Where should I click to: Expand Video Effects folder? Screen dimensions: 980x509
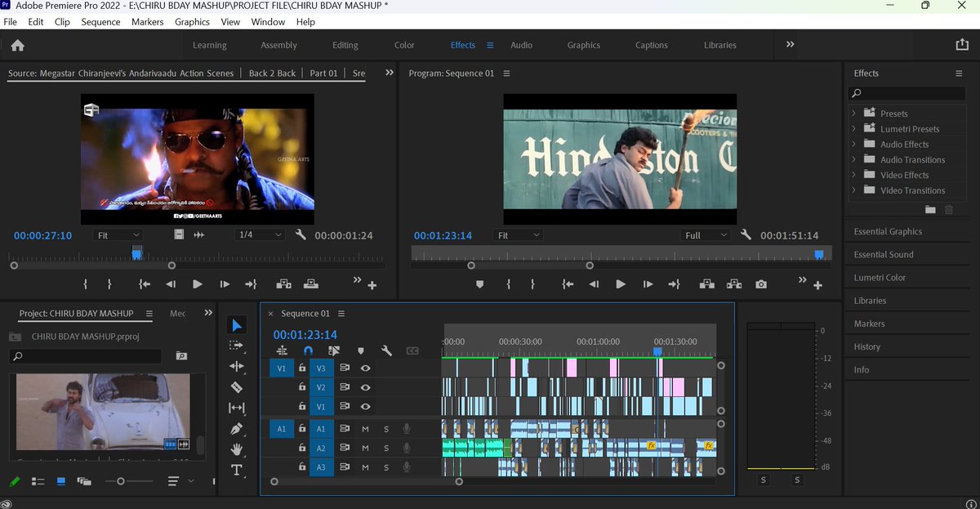(854, 175)
